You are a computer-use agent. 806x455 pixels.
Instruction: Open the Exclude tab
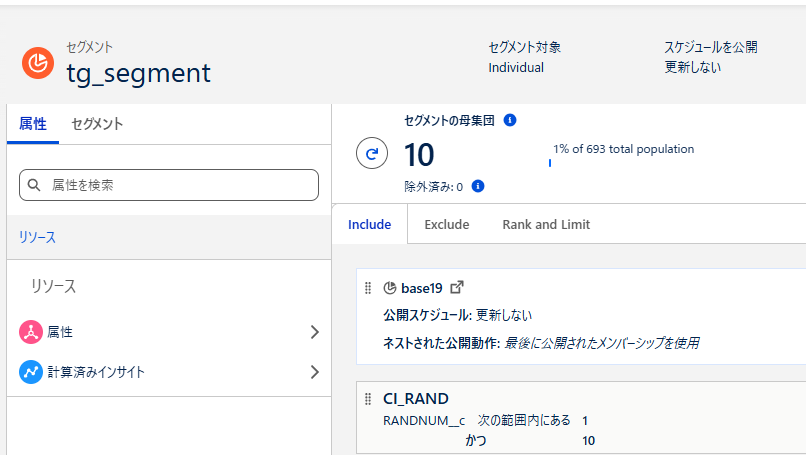click(x=446, y=224)
